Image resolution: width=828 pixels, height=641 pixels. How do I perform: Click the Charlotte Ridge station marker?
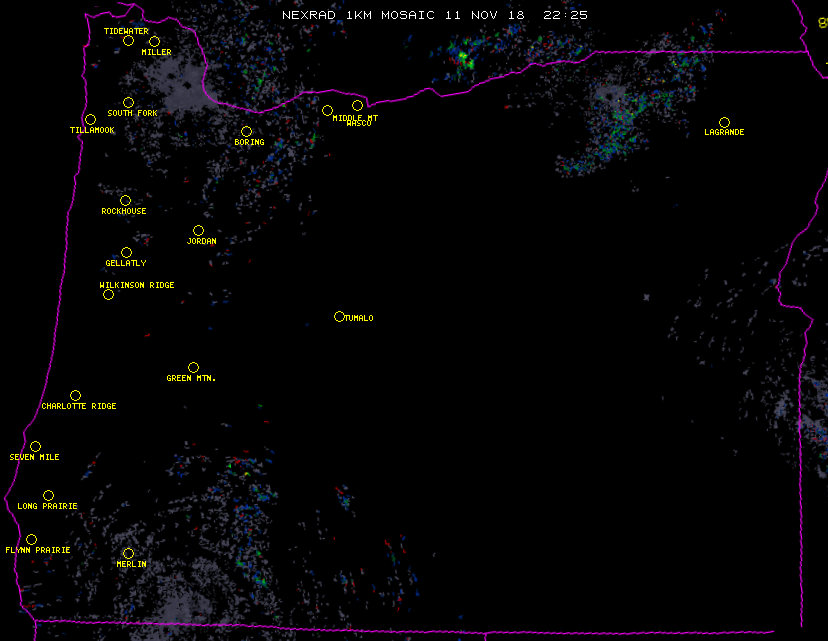(75, 395)
